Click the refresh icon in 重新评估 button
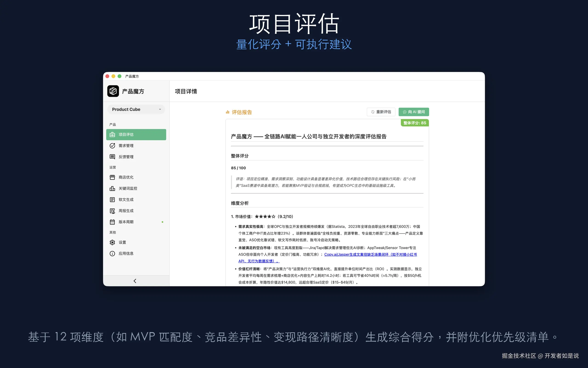Image resolution: width=588 pixels, height=368 pixels. 373,112
